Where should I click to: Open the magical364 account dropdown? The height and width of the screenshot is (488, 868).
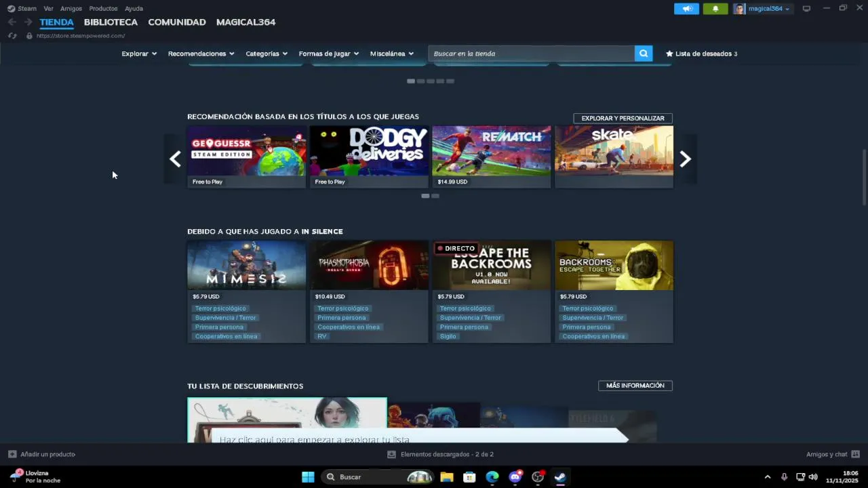point(768,9)
